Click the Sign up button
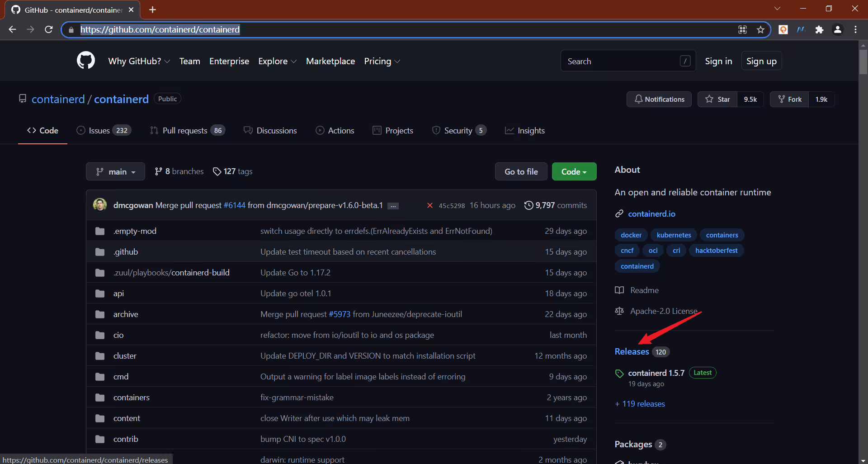Screen dimensions: 868x464 (x=761, y=61)
